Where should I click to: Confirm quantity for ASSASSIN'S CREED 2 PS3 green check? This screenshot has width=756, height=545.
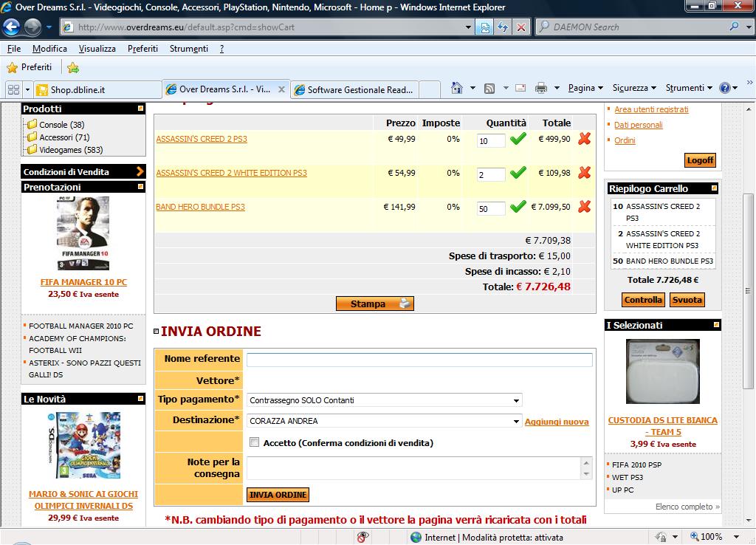tap(518, 140)
